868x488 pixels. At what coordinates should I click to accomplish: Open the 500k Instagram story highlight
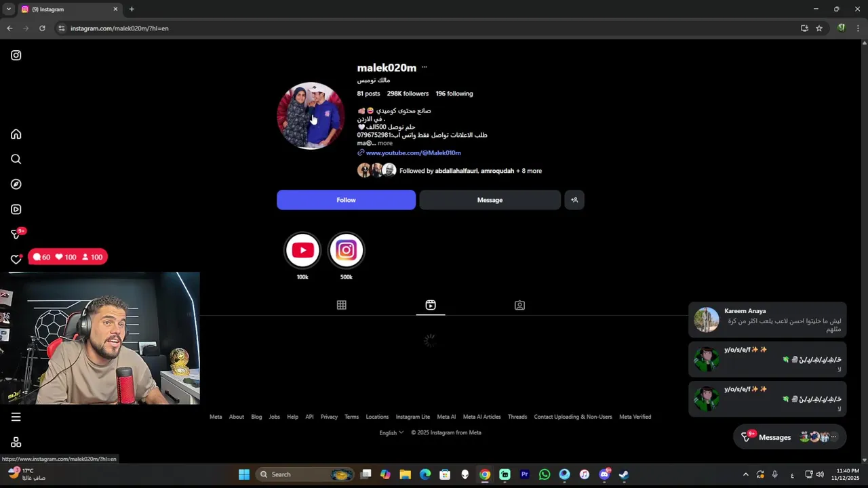click(346, 250)
